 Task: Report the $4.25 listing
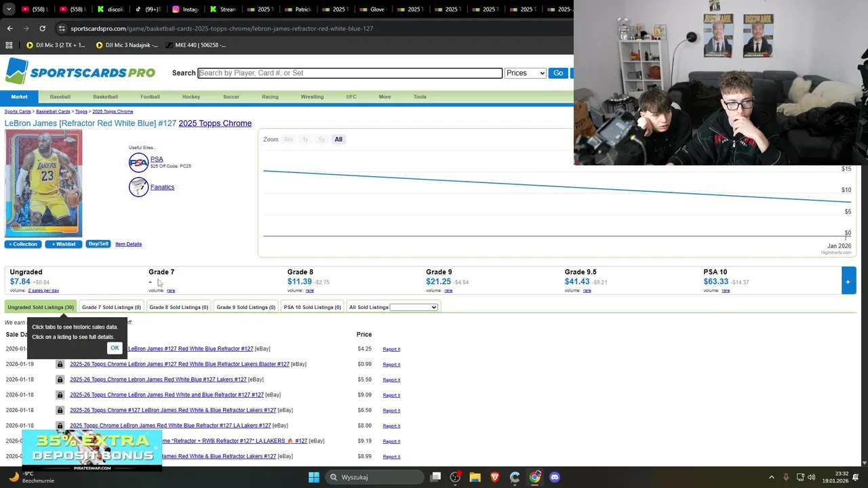click(x=391, y=349)
